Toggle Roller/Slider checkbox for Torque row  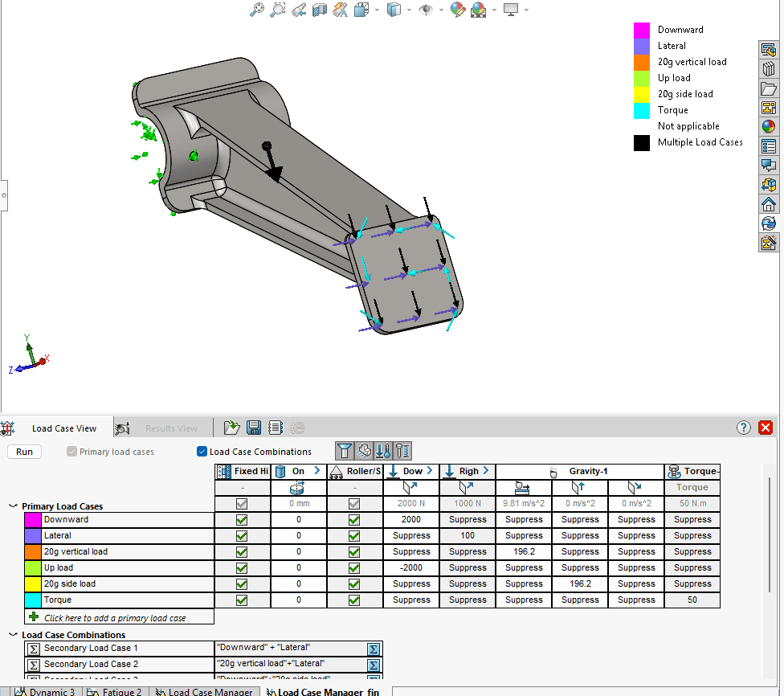coord(354,600)
